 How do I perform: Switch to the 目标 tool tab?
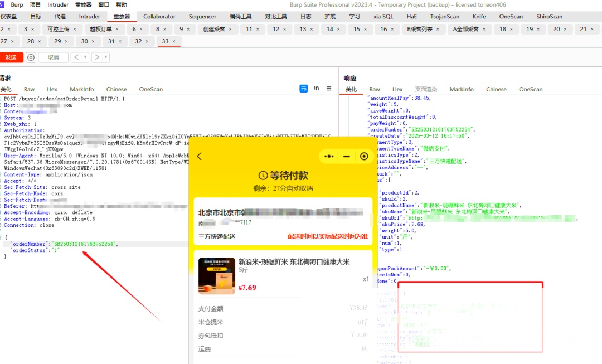36,17
